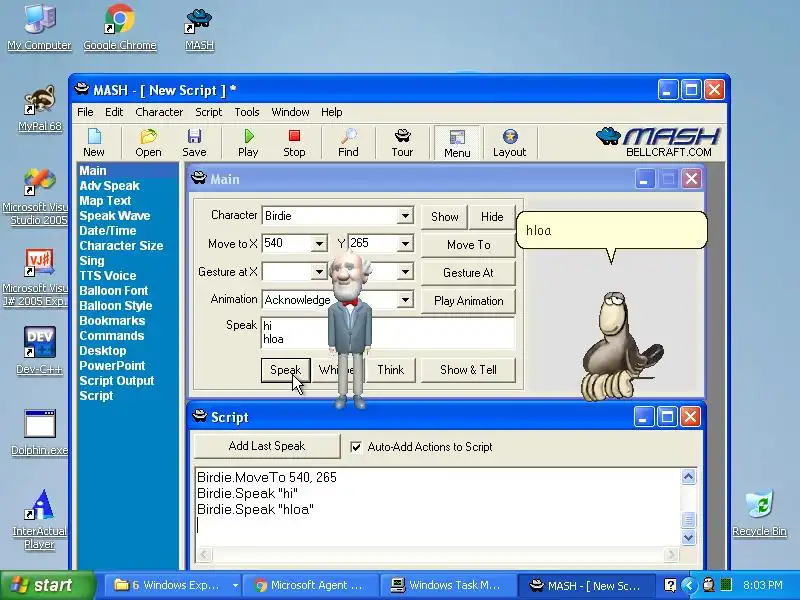Open the Help menu
800x600 pixels.
tap(332, 112)
